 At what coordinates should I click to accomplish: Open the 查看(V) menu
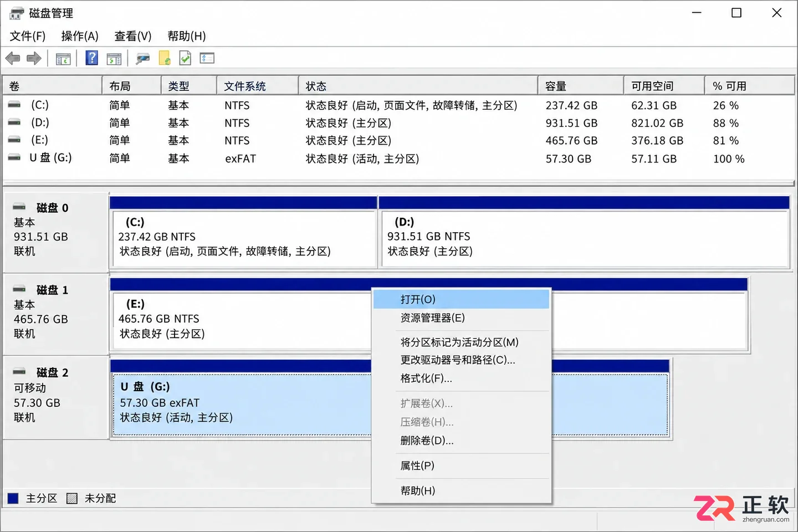[133, 36]
